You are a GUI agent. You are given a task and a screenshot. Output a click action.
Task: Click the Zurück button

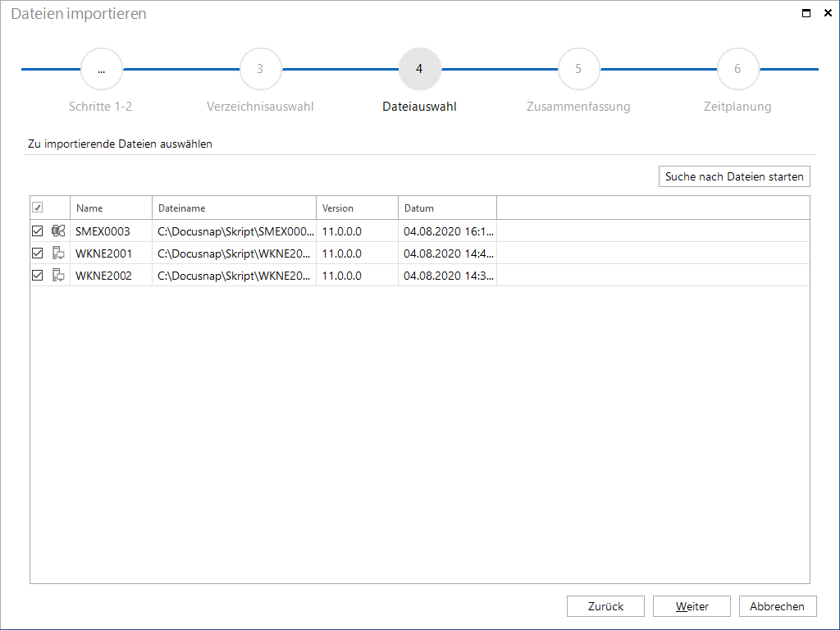(605, 606)
